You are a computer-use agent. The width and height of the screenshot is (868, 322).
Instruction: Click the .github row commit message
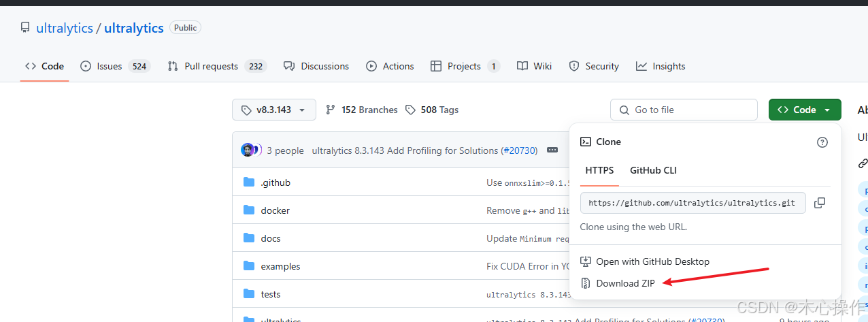[x=528, y=182]
